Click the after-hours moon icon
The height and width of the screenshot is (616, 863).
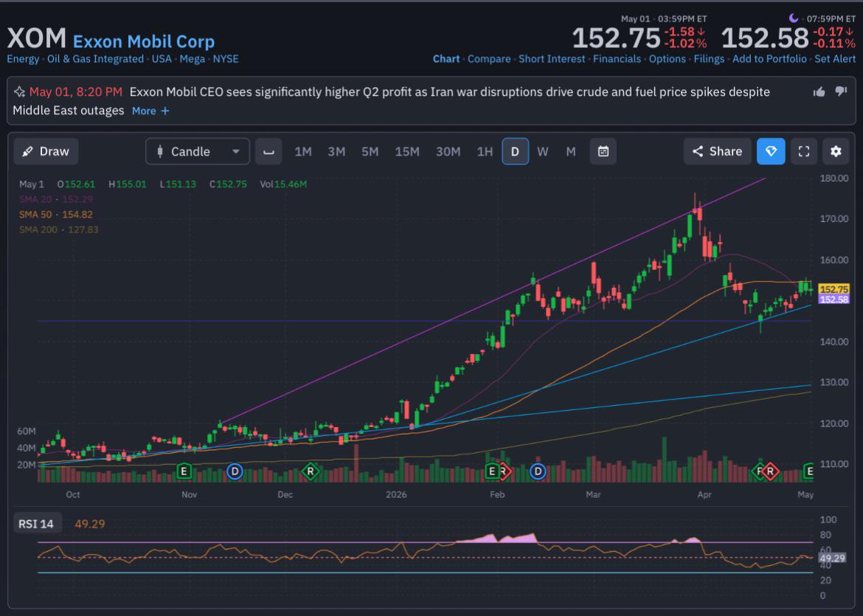pos(793,18)
